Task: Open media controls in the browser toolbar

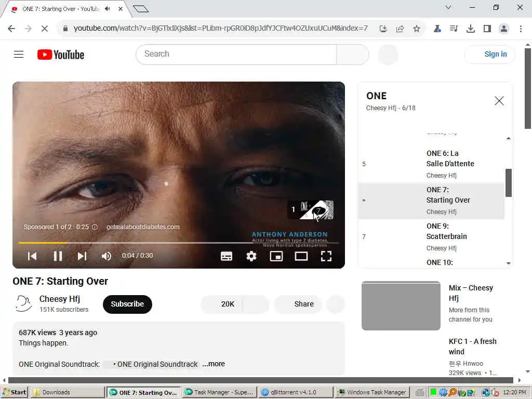Action: click(x=454, y=29)
